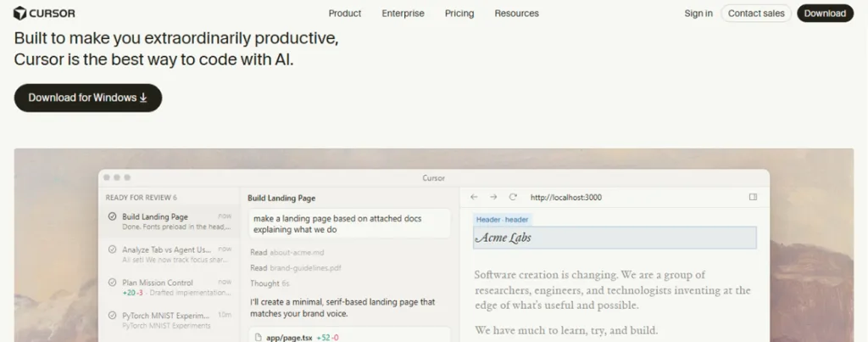This screenshot has width=868, height=342.
Task: Select the Analyze Tab vs Agent task row
Action: [170, 255]
